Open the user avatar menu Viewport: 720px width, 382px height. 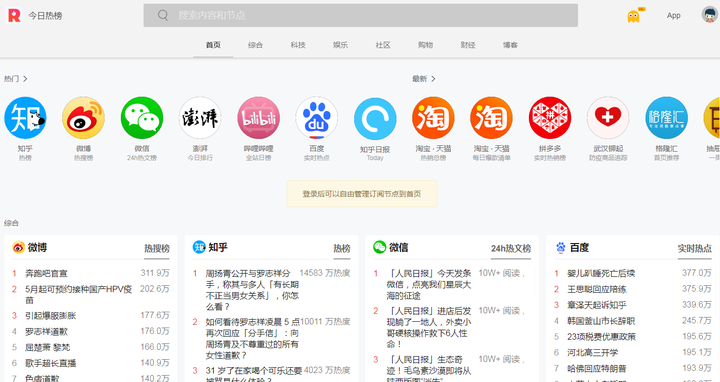[709, 15]
